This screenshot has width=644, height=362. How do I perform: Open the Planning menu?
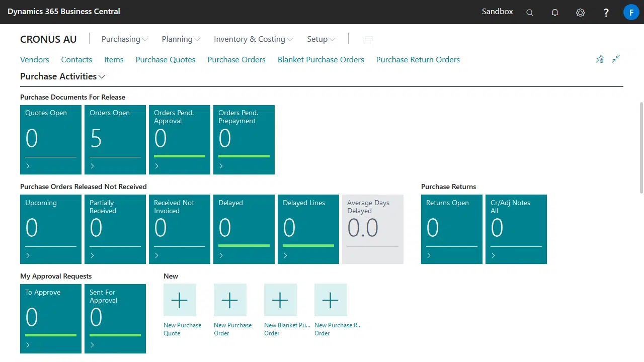point(181,39)
